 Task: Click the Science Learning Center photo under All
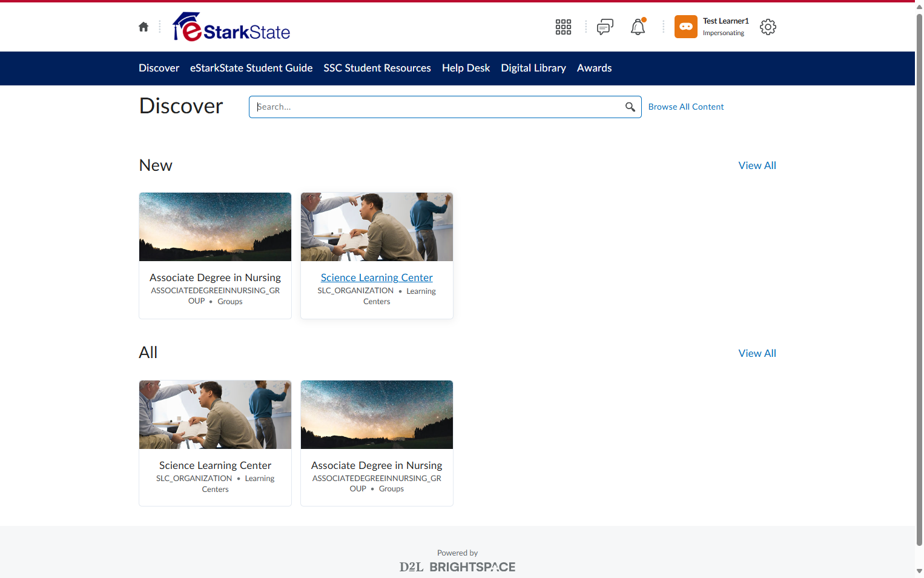click(215, 414)
